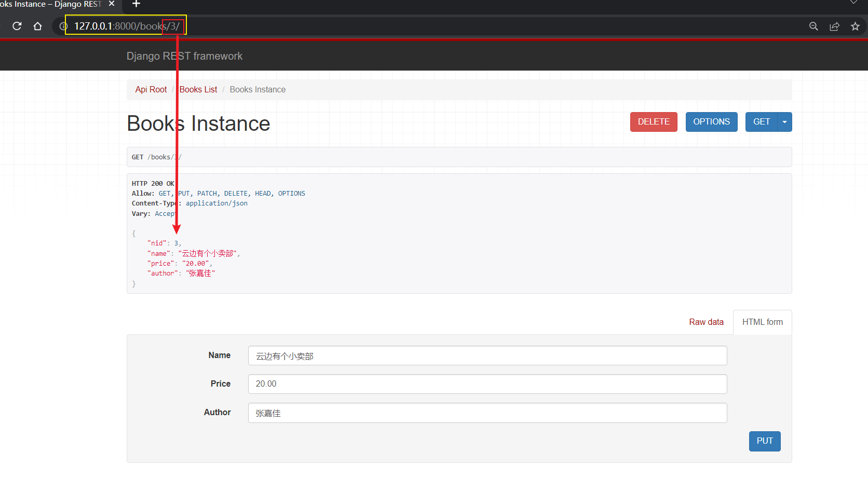Click the "author" JSON line
The image size is (868, 493).
point(181,273)
